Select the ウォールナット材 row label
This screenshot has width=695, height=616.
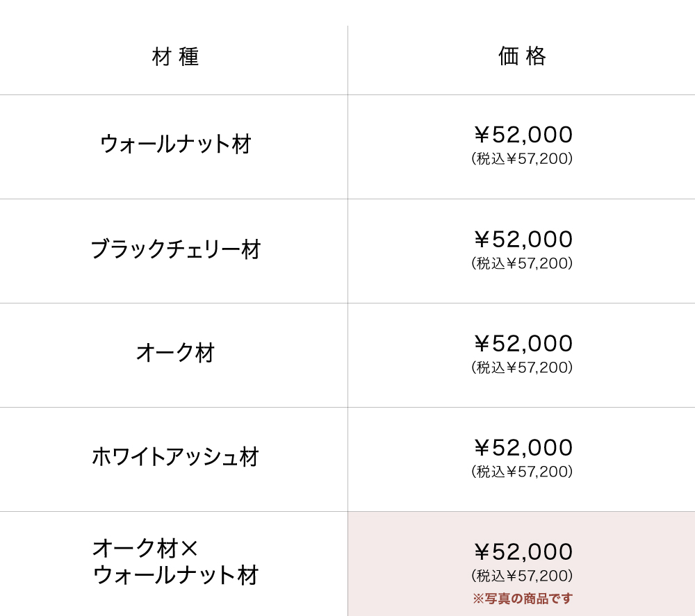tap(175, 144)
